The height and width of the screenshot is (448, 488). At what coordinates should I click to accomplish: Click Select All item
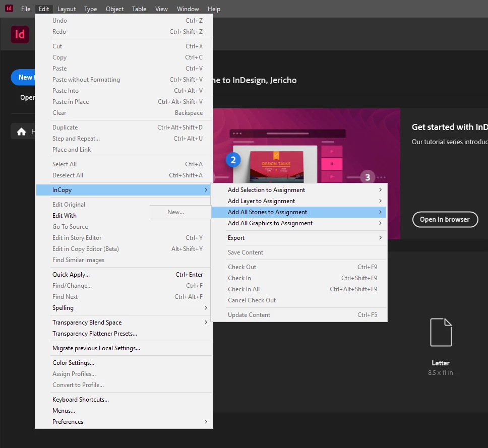tap(124, 164)
